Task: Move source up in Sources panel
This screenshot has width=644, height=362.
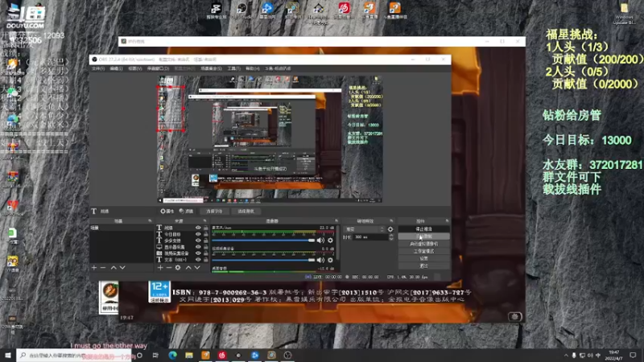Action: pos(188,268)
